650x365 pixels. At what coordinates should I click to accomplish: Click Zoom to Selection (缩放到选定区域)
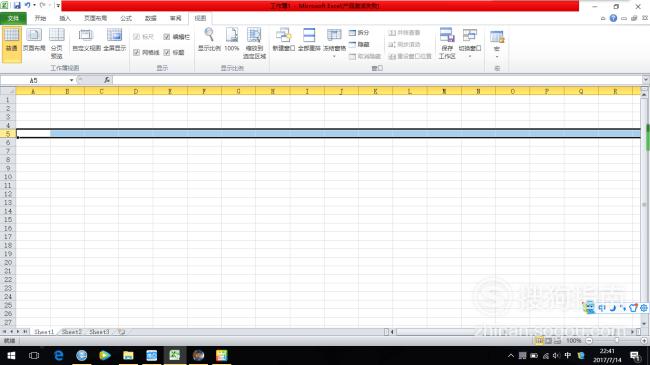pos(254,44)
